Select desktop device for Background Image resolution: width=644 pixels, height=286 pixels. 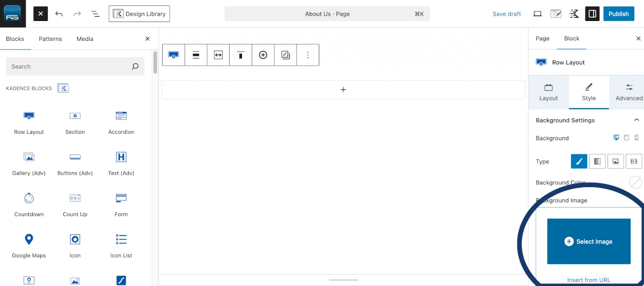617,138
